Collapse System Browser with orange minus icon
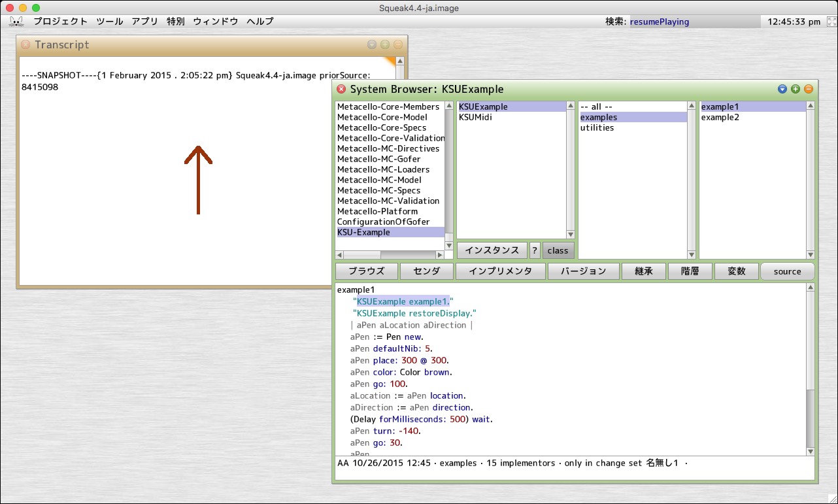Image resolution: width=838 pixels, height=504 pixels. click(809, 89)
